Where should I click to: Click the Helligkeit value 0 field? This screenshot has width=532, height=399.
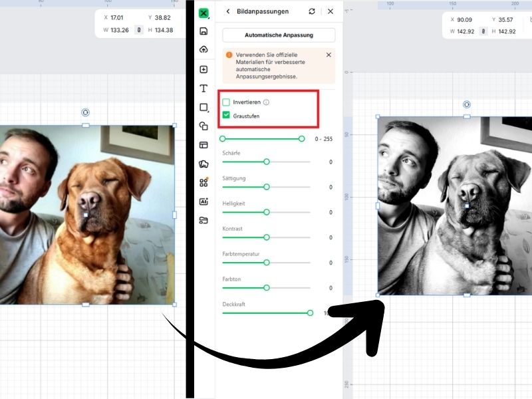(331, 212)
